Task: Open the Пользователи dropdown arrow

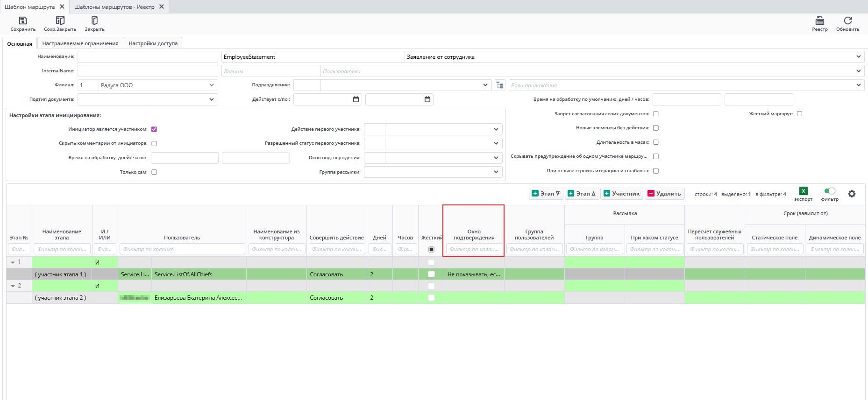Action: pyautogui.click(x=859, y=71)
